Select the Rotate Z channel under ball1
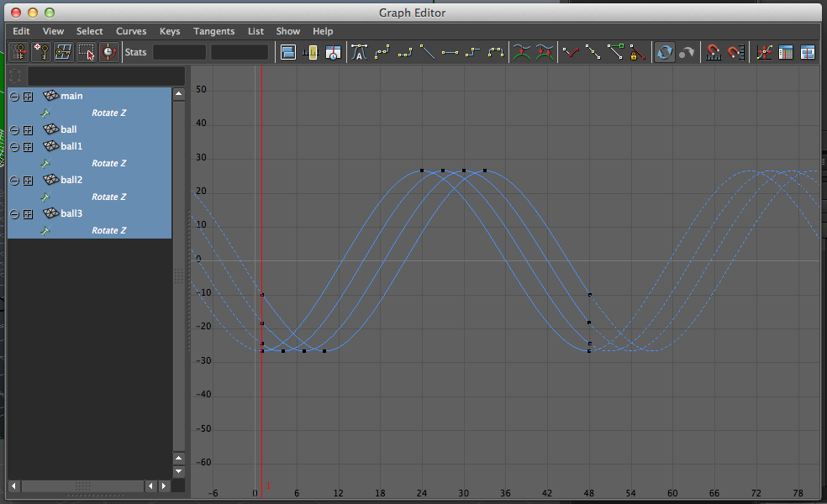Image resolution: width=827 pixels, height=504 pixels. 109,163
